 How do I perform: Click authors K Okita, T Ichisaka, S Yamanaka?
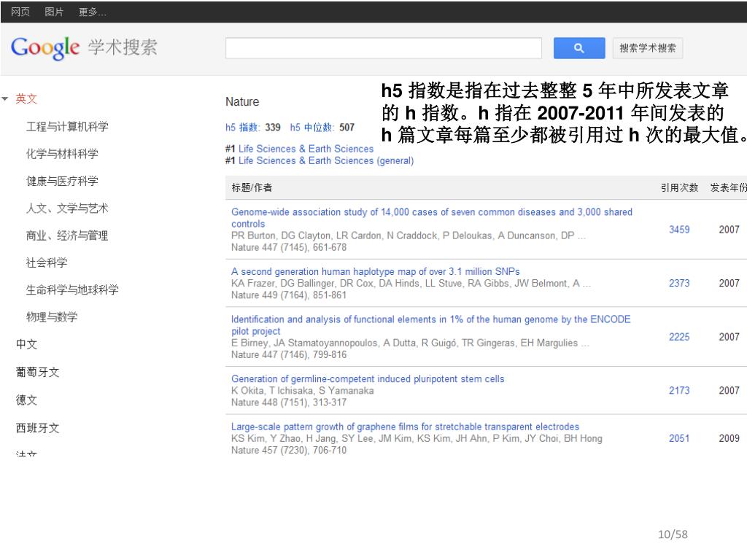coord(303,391)
